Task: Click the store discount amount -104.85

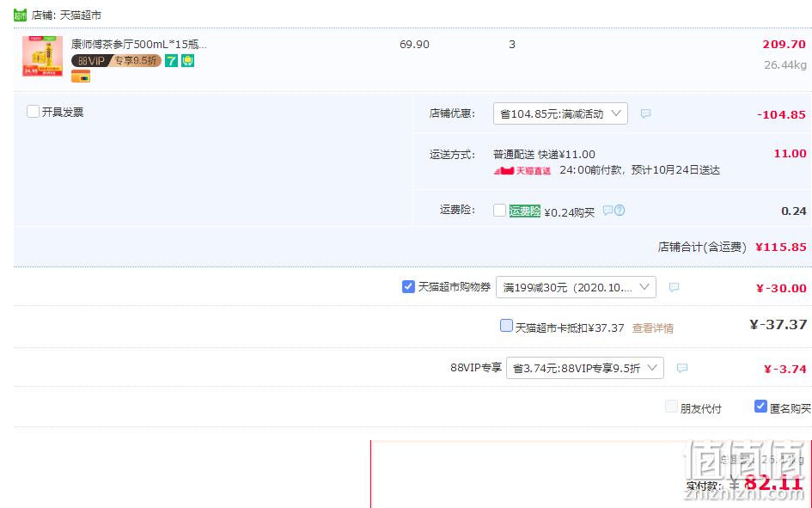Action: [781, 114]
